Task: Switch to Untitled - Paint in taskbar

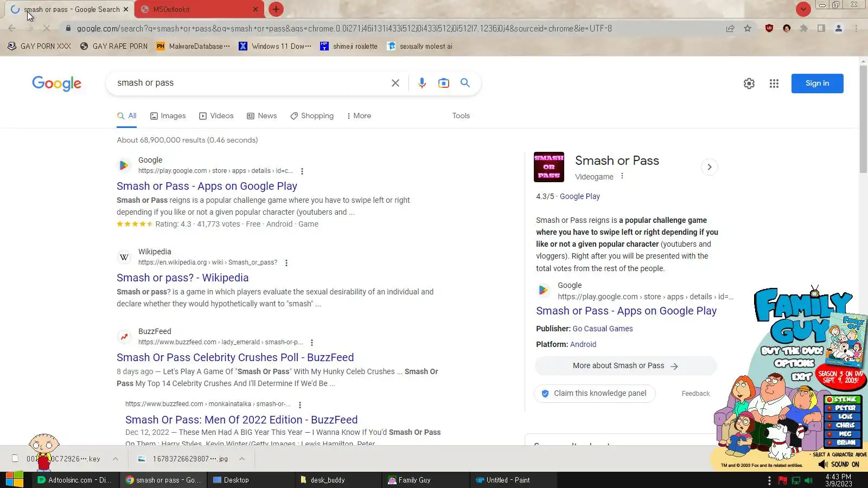Action: coord(514,480)
